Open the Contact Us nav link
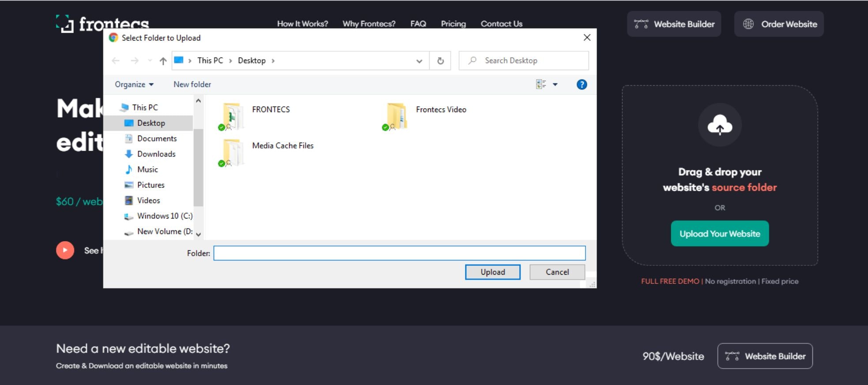868x385 pixels. [502, 24]
